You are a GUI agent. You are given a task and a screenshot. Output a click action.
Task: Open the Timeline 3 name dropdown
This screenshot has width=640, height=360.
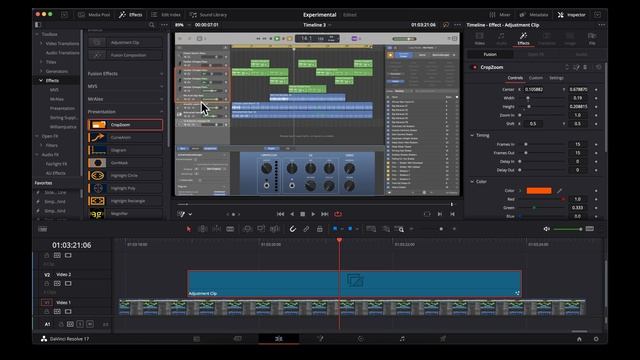pos(330,25)
